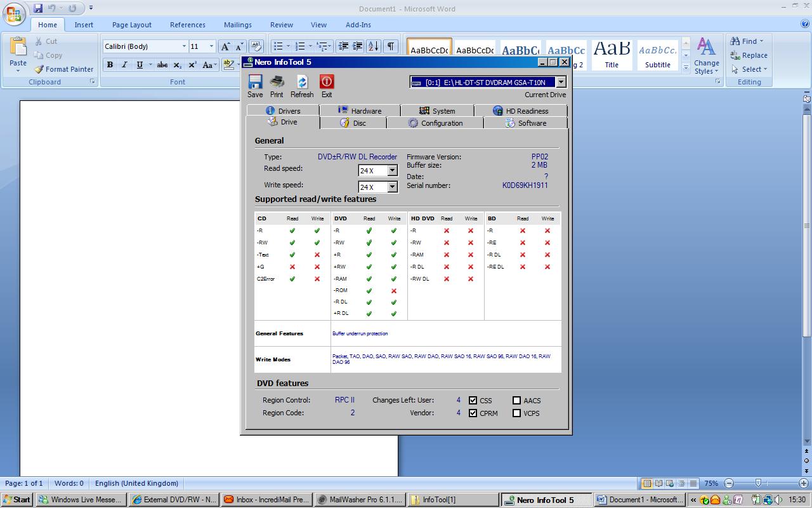Click the Sort A-Z icon in Word

374,46
